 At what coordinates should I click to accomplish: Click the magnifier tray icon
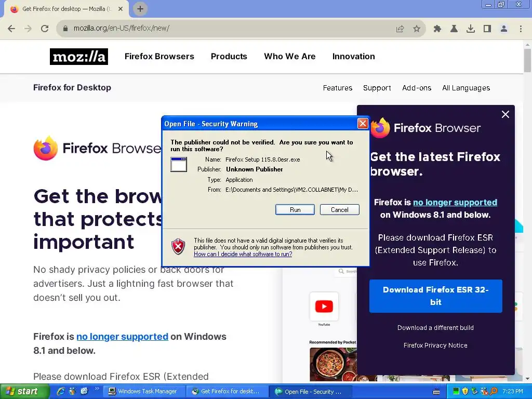[x=494, y=391]
